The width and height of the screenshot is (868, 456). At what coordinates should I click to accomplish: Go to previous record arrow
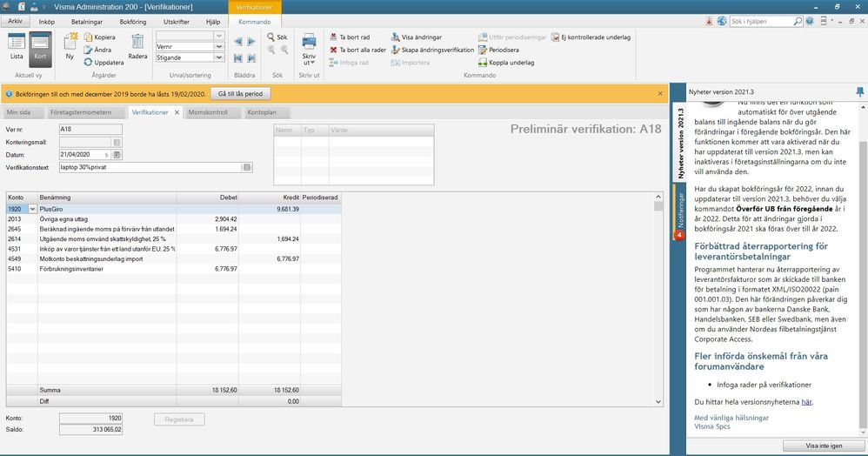point(238,42)
